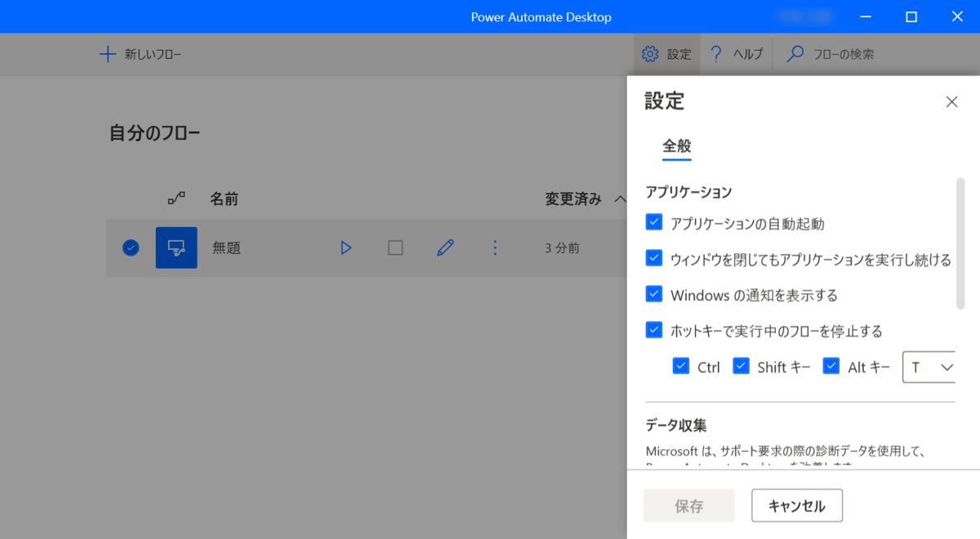This screenshot has height=539, width=980.
Task: Edit the 無題 flow using pencil icon
Action: click(x=445, y=247)
